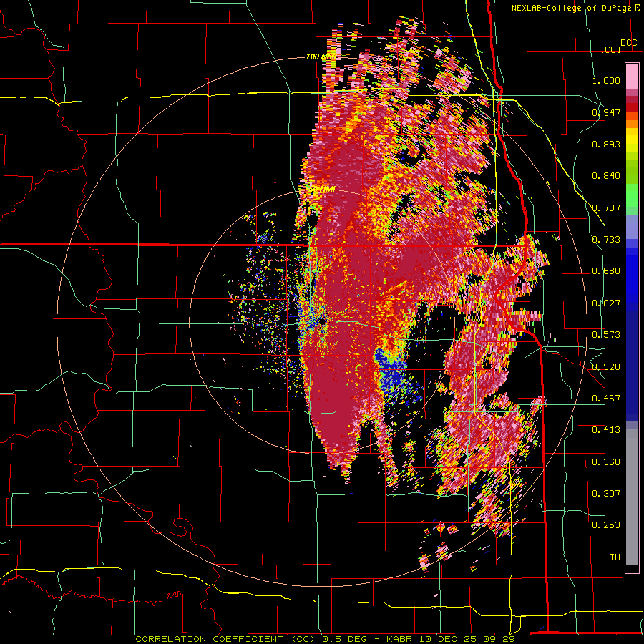
Task: Click the 0.787 legend value
Action: pyautogui.click(x=606, y=208)
